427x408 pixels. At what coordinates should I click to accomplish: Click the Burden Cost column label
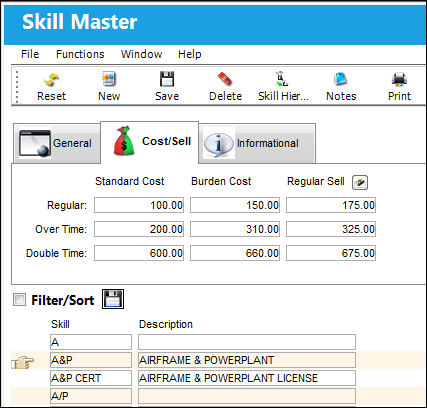click(x=221, y=181)
